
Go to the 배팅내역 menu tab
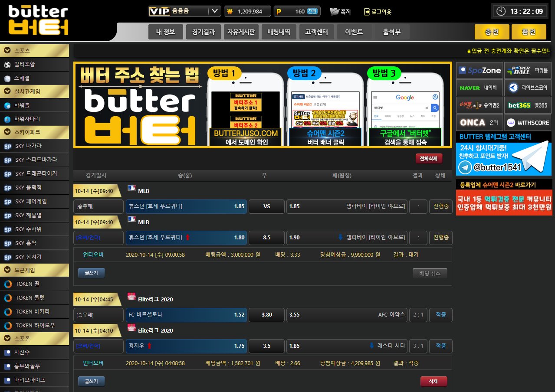pyautogui.click(x=278, y=32)
